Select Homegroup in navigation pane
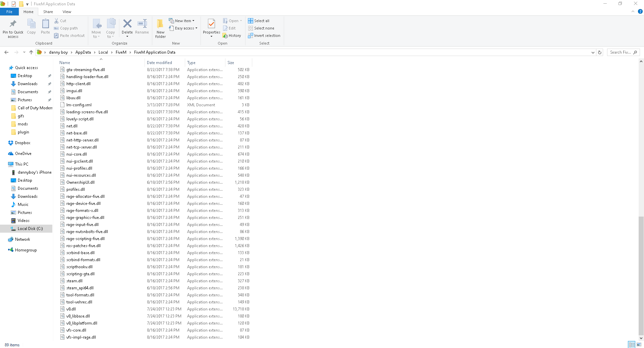Screen dimensions: 644x348 tap(26, 250)
